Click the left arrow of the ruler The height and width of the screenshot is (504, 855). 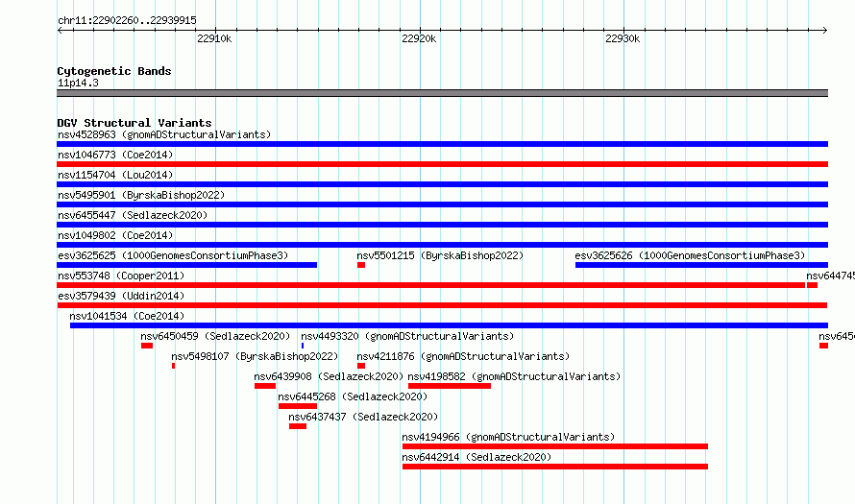click(x=60, y=31)
